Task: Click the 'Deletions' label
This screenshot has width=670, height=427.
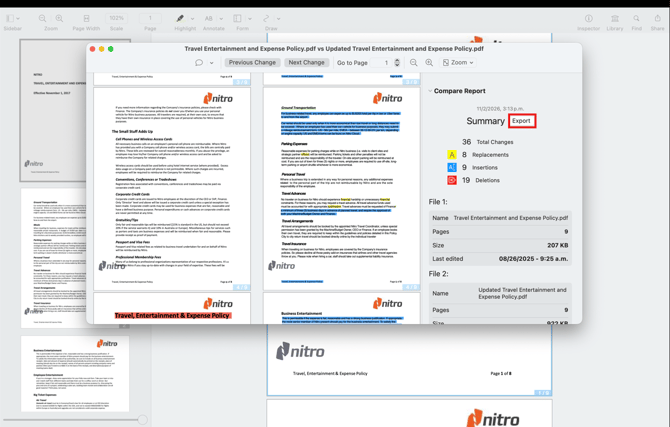Action: [487, 180]
